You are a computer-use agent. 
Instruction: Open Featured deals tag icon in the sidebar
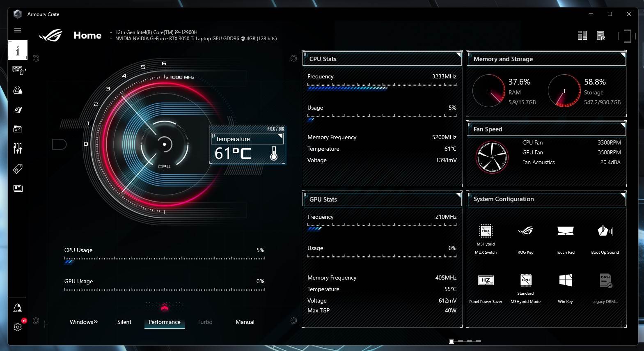coord(18,168)
